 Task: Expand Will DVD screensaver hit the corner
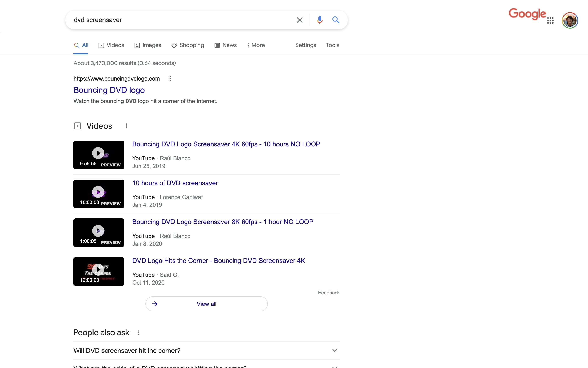tap(207, 350)
